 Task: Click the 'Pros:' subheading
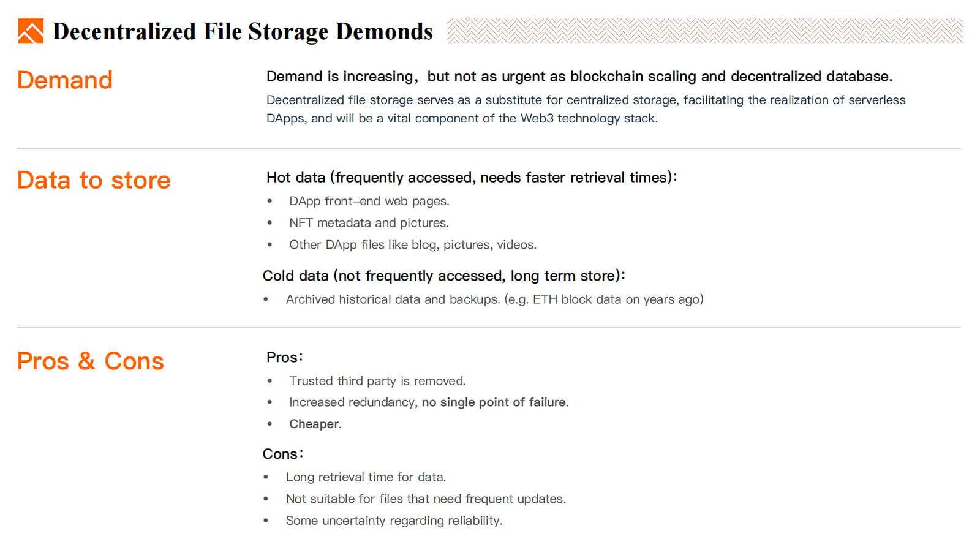[285, 357]
